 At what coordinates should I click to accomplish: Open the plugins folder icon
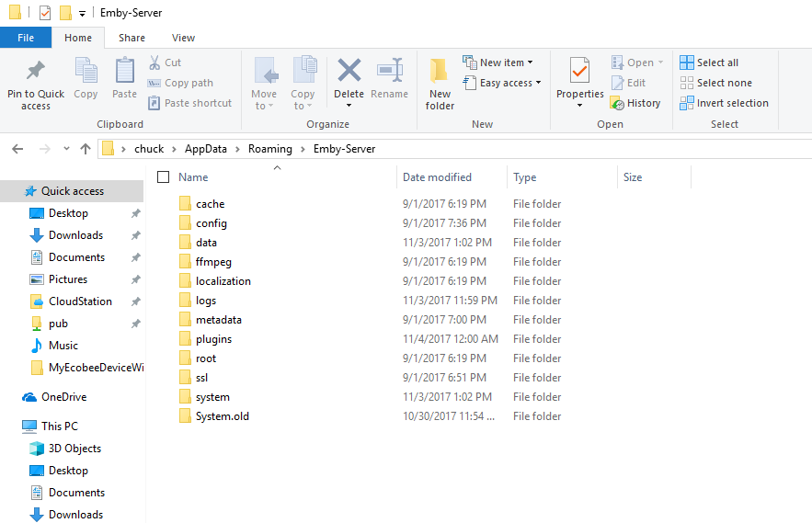[x=185, y=338]
